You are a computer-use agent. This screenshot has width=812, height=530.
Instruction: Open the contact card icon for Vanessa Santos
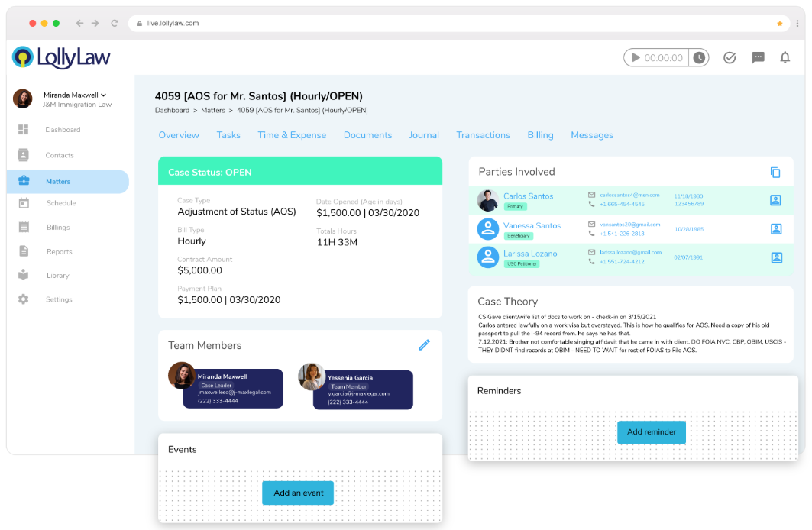point(776,229)
